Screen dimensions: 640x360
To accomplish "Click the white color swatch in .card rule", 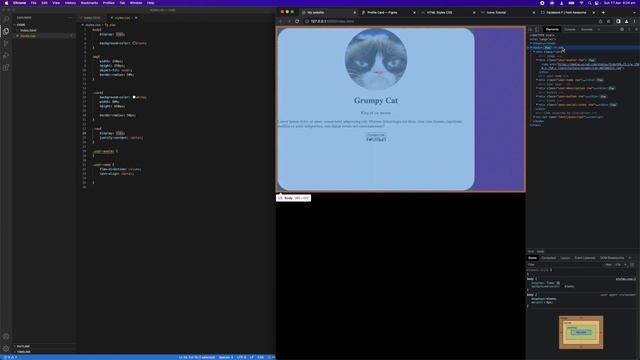I will pyautogui.click(x=134, y=97).
